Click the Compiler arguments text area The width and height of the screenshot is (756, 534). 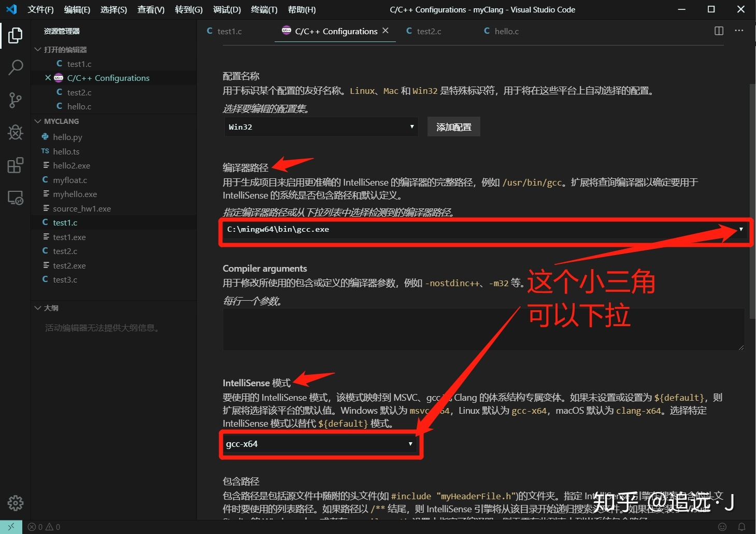point(484,329)
